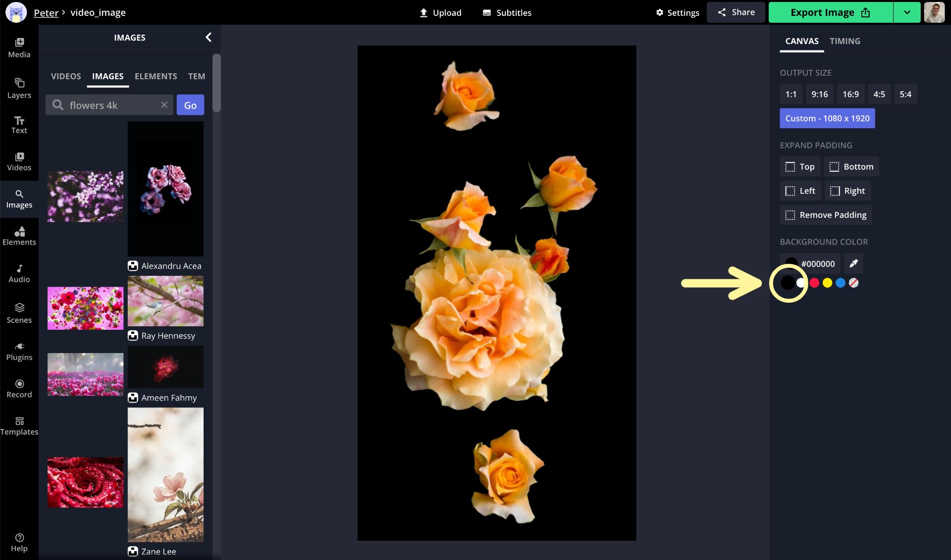Click the Remove Padding button
Viewport: 951px width, 560px height.
tap(825, 214)
